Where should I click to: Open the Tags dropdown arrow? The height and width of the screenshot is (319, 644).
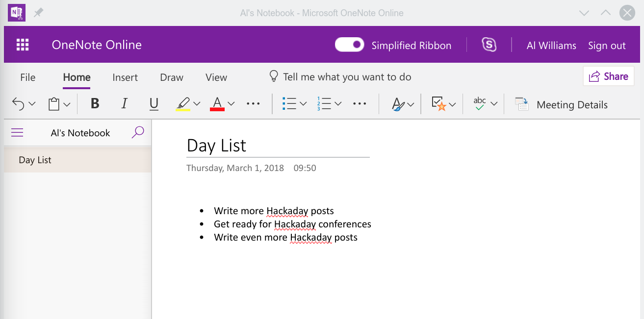click(452, 104)
